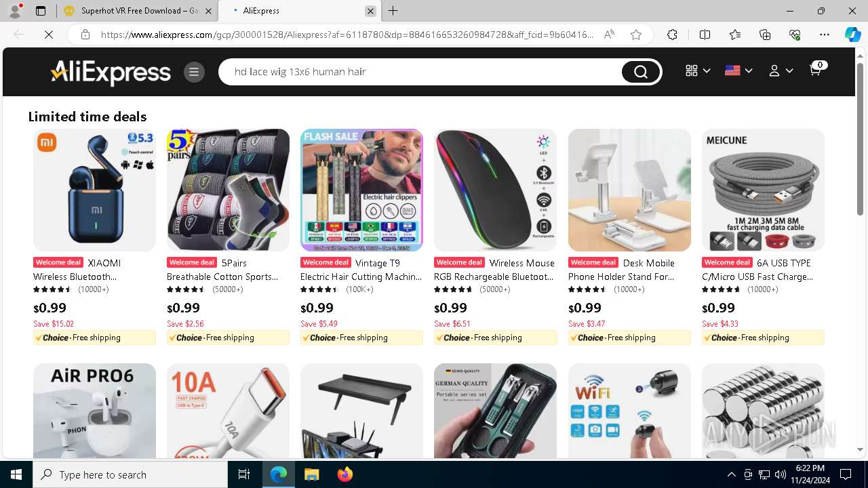This screenshot has height=488, width=868.
Task: Open the Wireless Mouse RGB product image
Action: (495, 190)
